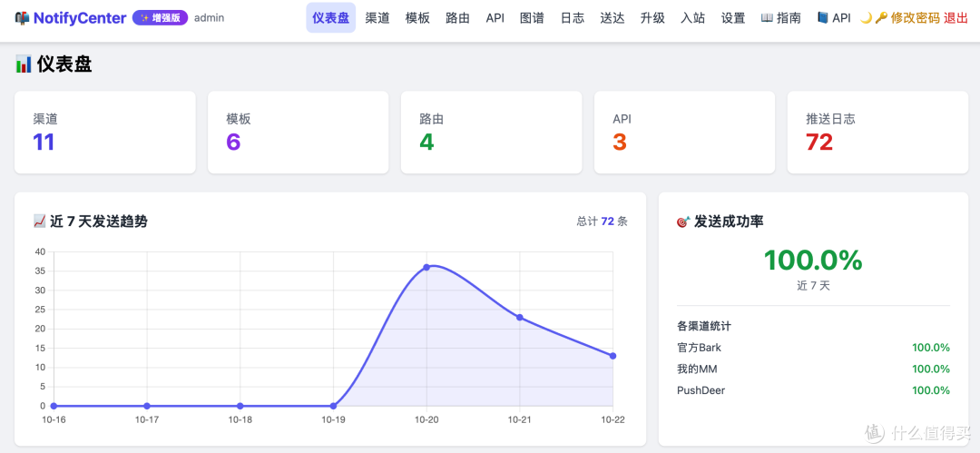Screen dimensions: 980x453
Task: Click the 10-21 data point on chart
Action: tap(519, 317)
